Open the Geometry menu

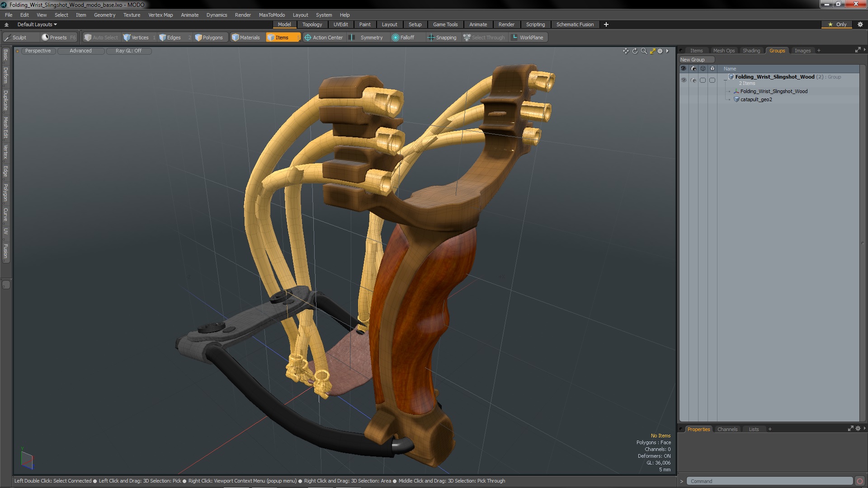click(104, 15)
